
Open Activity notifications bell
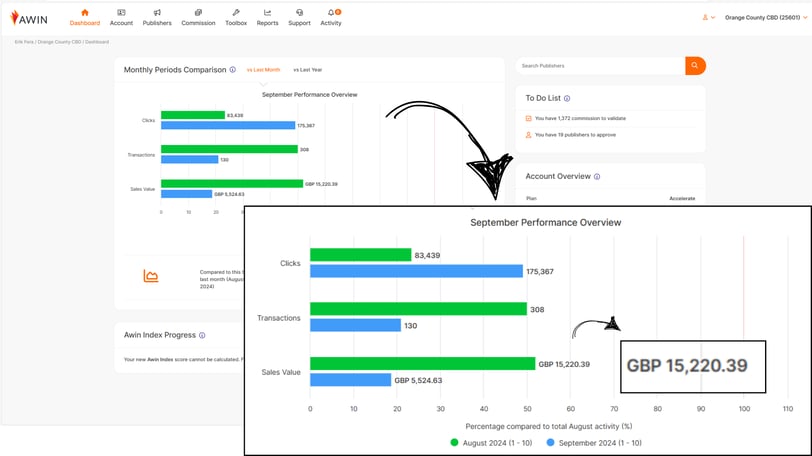331,13
